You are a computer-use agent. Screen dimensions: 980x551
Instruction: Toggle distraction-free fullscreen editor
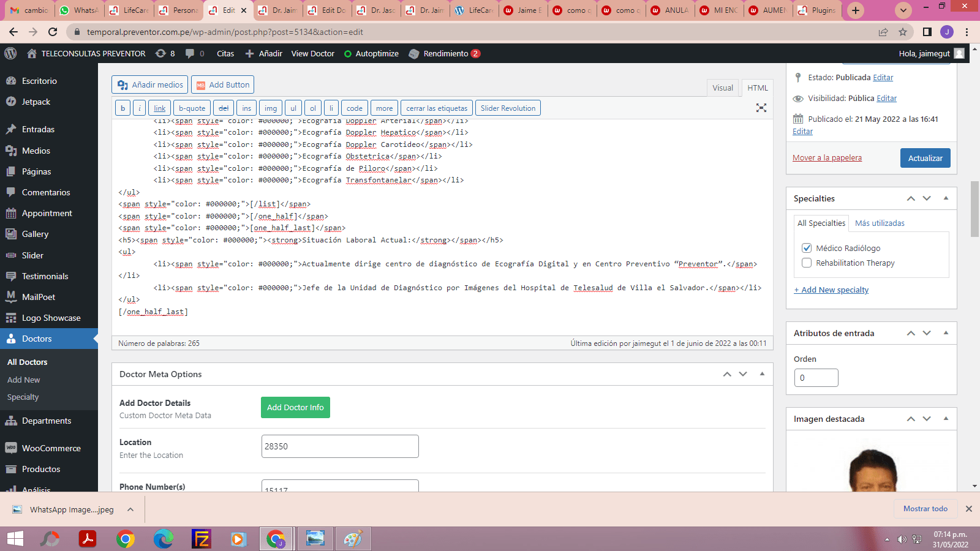click(761, 108)
